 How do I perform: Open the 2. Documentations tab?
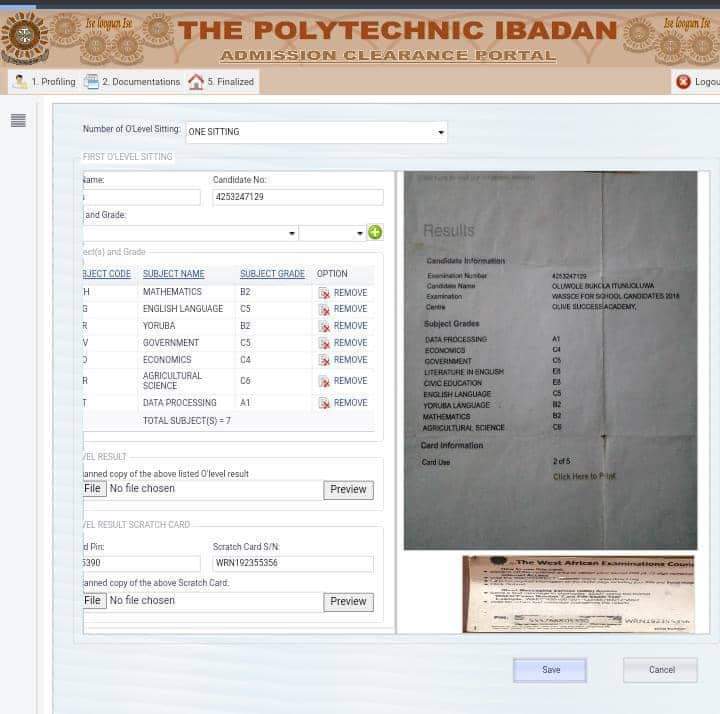tap(133, 82)
